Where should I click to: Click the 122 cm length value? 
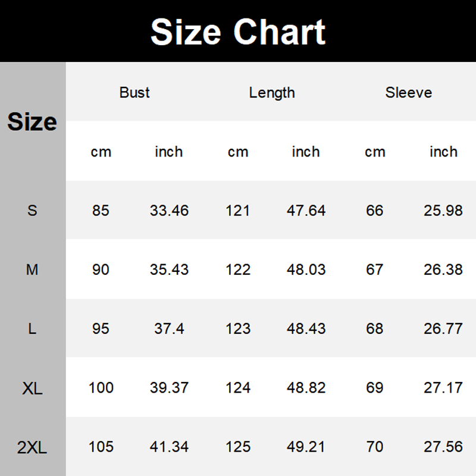coord(238,270)
